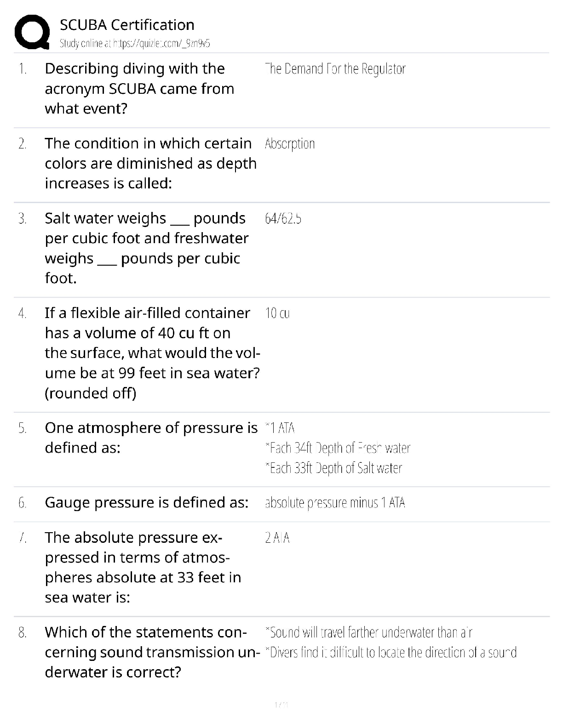The height and width of the screenshot is (728, 563).
Task: Select question 1 about the SCUBA acronym
Action: pos(139,89)
